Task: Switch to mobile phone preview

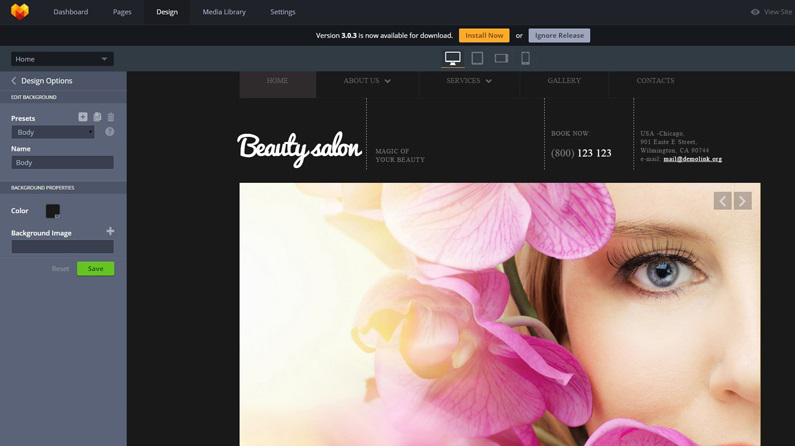Action: pos(525,58)
